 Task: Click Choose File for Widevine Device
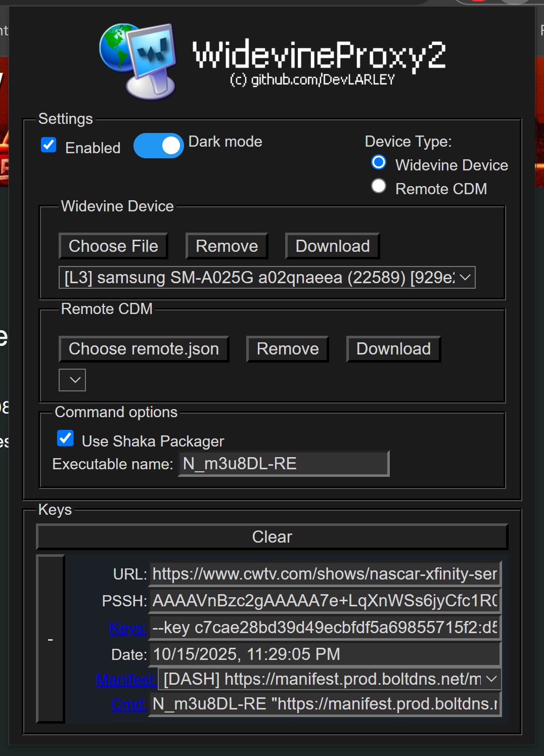[x=113, y=246]
